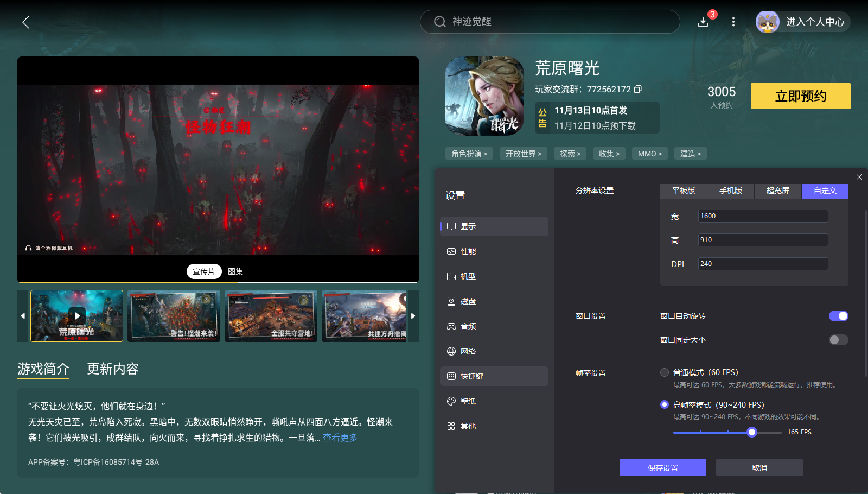Switch to the 宣传片 tab
This screenshot has width=868, height=494.
pyautogui.click(x=204, y=271)
